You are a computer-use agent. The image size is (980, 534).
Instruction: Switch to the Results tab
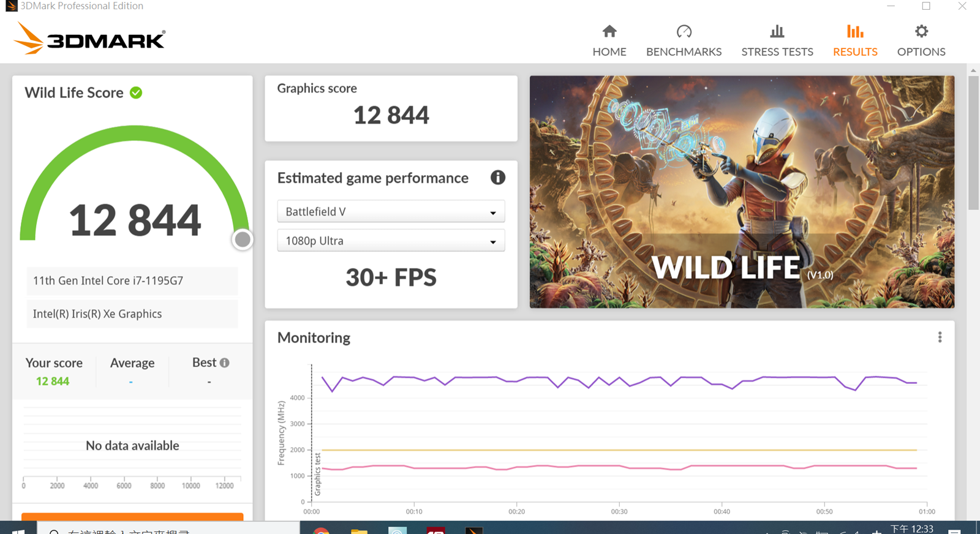pyautogui.click(x=854, y=40)
